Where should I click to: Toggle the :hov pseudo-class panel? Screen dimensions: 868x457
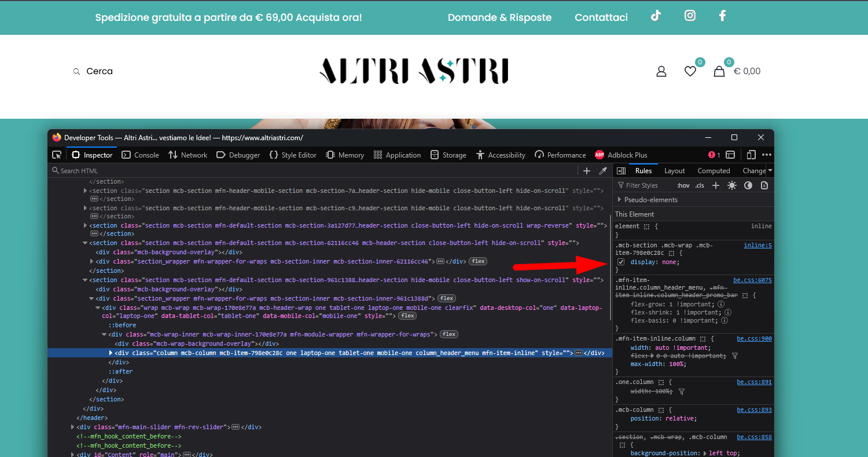click(683, 185)
